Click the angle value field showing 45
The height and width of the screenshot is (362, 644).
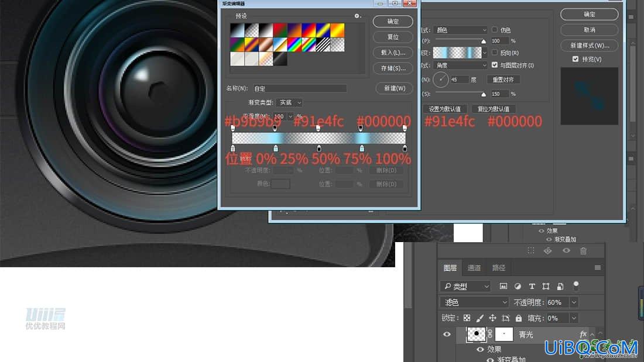pos(459,80)
